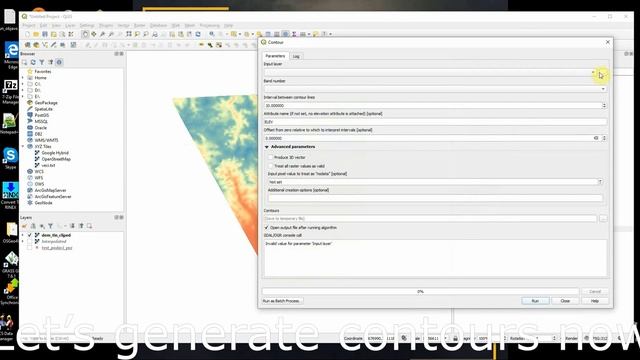The image size is (640, 360).
Task: Open Layer Styling icon in Layers panel
Action: click(x=24, y=226)
